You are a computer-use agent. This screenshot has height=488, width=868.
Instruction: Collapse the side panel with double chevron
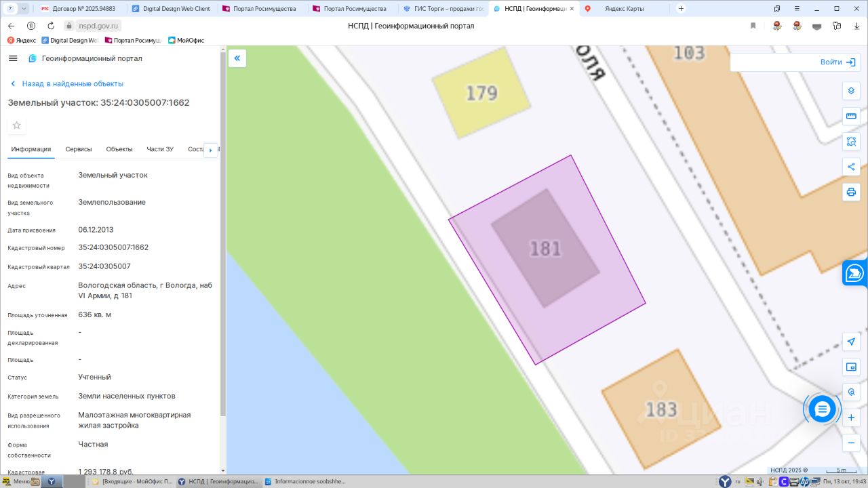click(237, 58)
